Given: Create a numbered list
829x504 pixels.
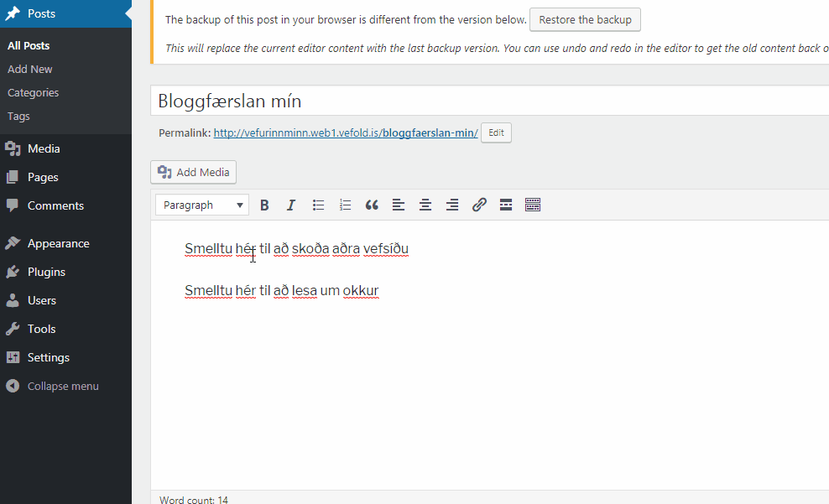Looking at the screenshot, I should (345, 205).
